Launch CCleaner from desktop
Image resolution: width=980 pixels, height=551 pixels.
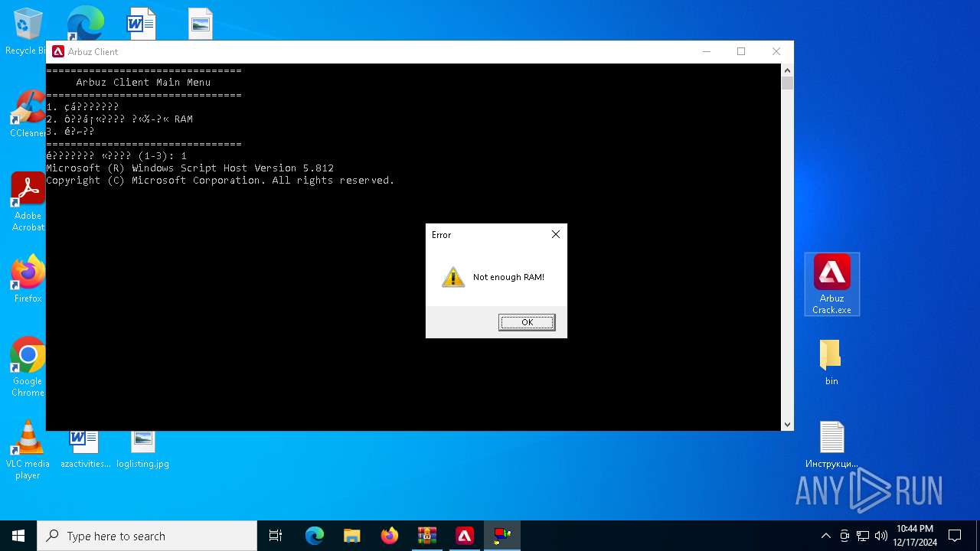point(28,114)
